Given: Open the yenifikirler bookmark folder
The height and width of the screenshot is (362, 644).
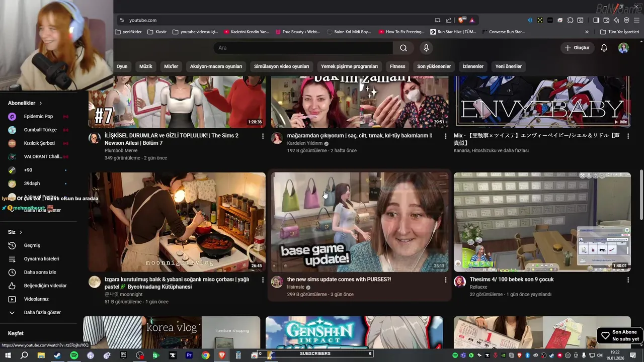Looking at the screenshot, I should pyautogui.click(x=128, y=32).
